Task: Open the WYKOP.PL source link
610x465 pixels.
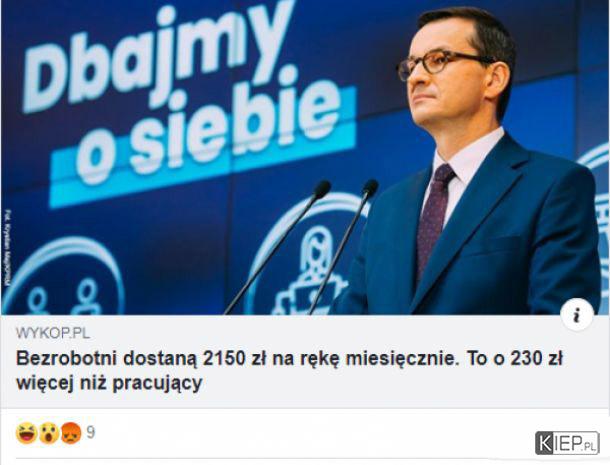Action: point(53,333)
